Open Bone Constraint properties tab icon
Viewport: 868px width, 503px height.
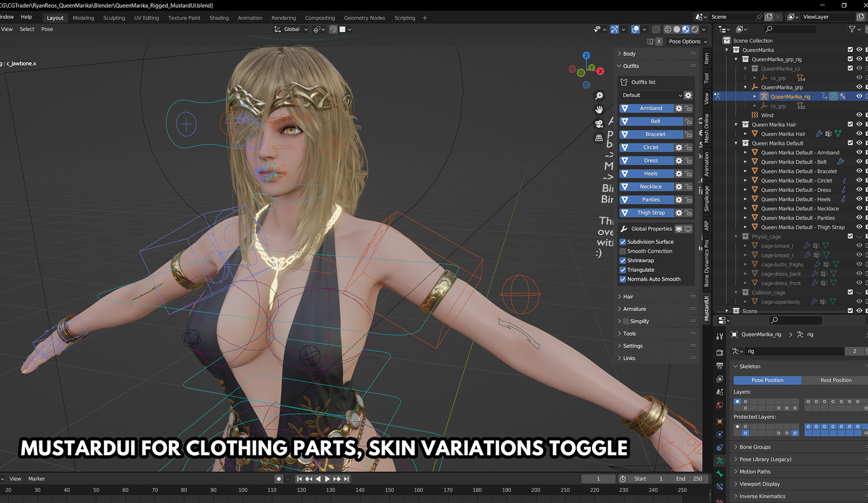click(720, 487)
